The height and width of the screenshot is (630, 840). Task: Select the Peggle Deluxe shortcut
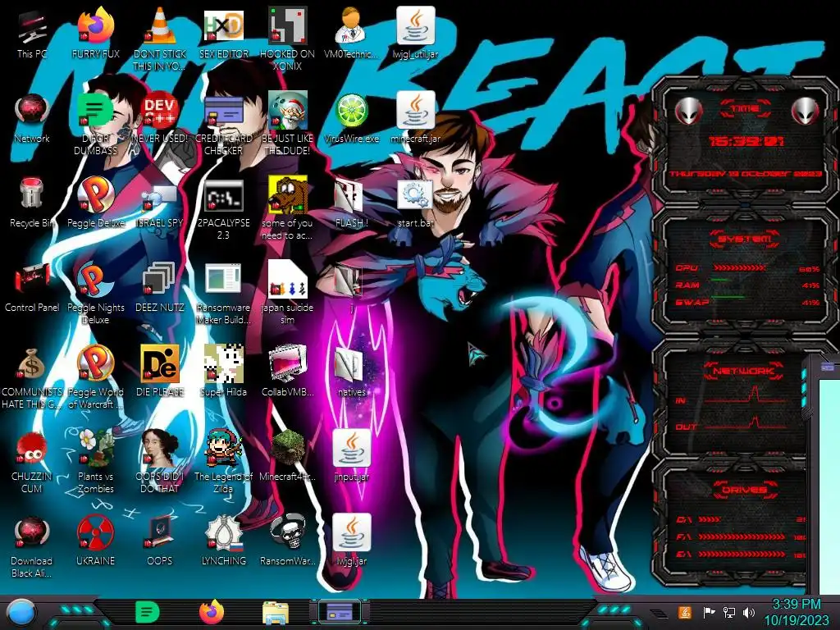click(96, 194)
